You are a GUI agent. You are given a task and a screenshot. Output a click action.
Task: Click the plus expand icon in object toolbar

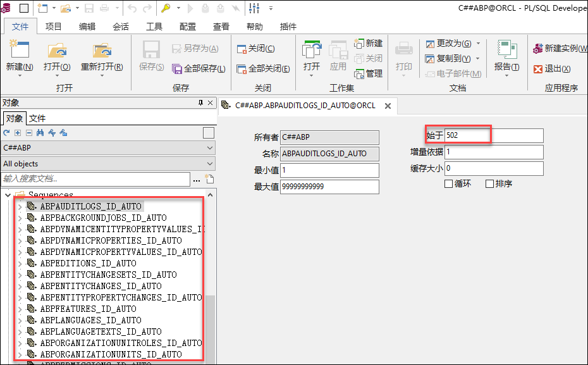18,133
